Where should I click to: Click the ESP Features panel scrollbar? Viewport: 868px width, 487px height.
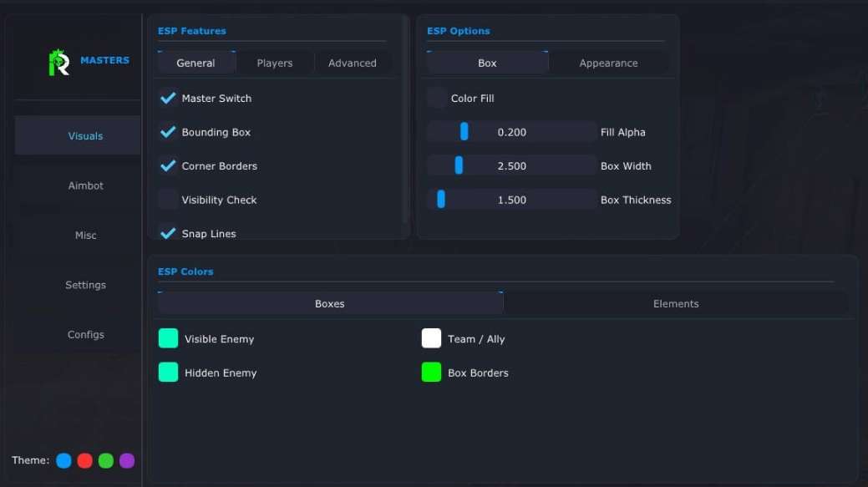[x=406, y=119]
